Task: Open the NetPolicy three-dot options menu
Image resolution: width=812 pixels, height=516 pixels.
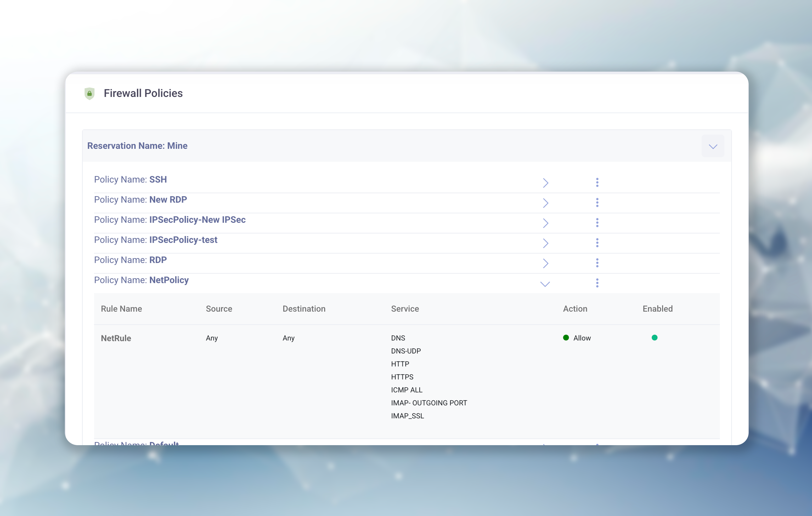Action: point(597,283)
